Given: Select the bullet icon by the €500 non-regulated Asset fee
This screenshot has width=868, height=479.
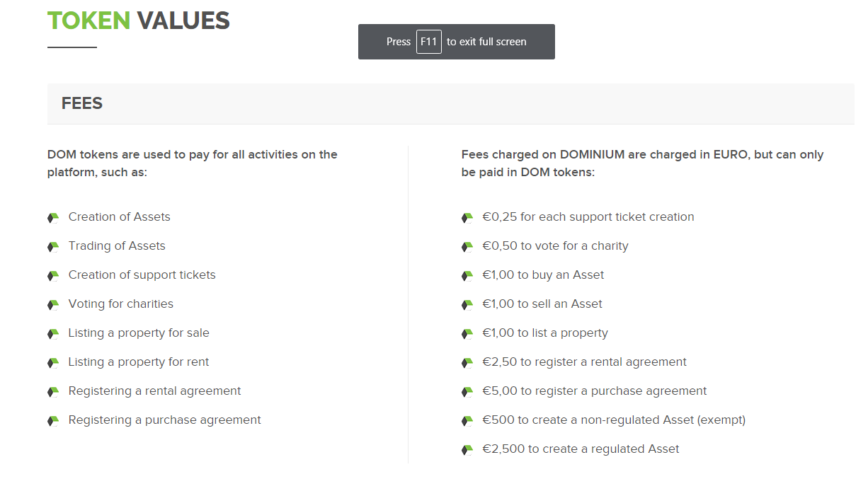Looking at the screenshot, I should coord(467,421).
